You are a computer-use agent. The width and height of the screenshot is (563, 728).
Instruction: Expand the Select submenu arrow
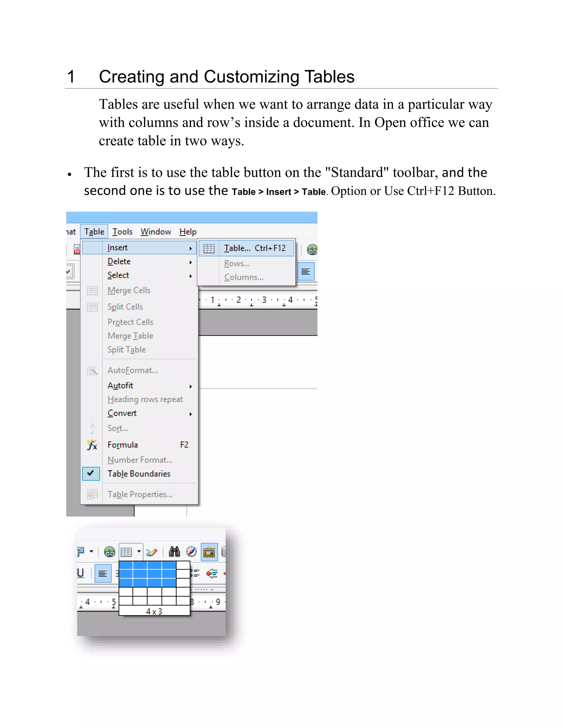[x=191, y=276]
